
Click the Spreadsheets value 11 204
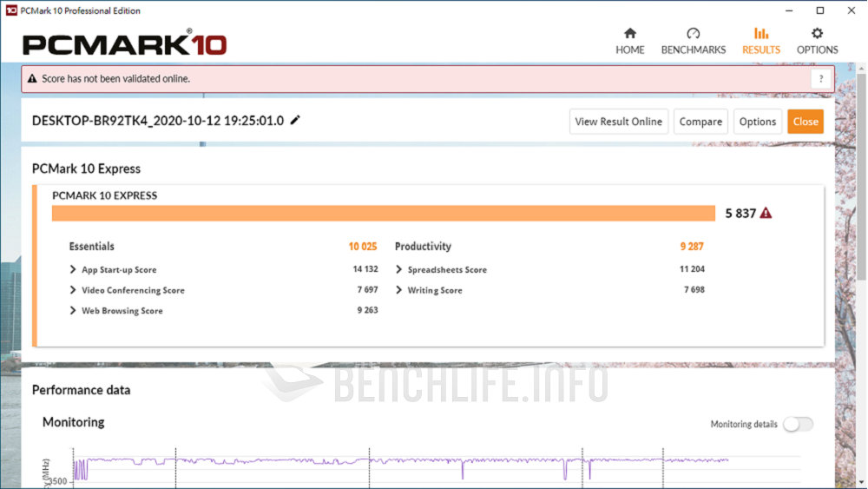tap(692, 269)
